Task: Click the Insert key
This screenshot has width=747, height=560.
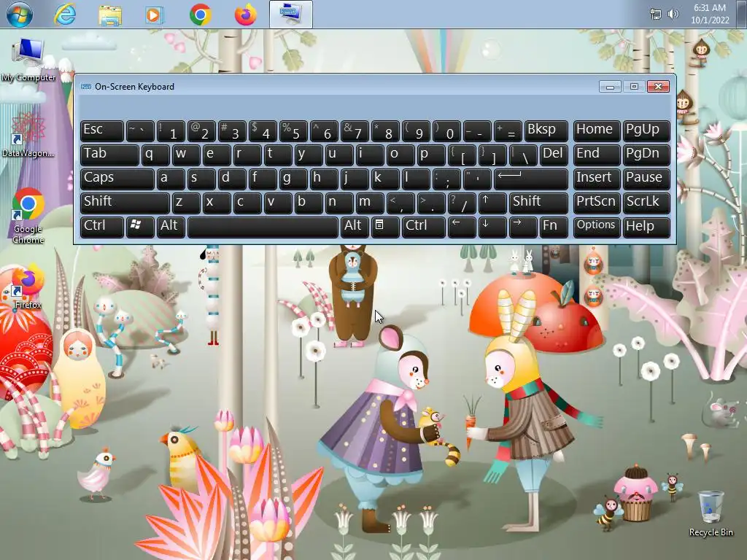Action: coord(597,179)
